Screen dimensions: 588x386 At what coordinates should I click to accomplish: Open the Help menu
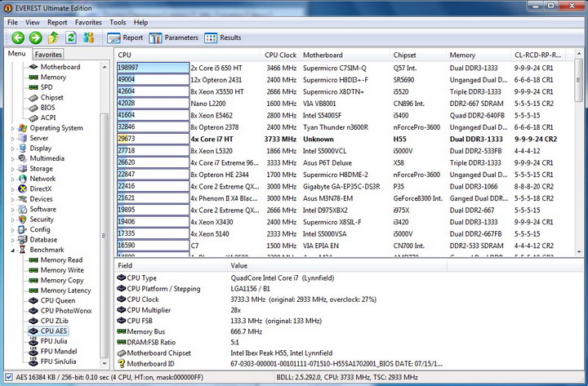(140, 23)
